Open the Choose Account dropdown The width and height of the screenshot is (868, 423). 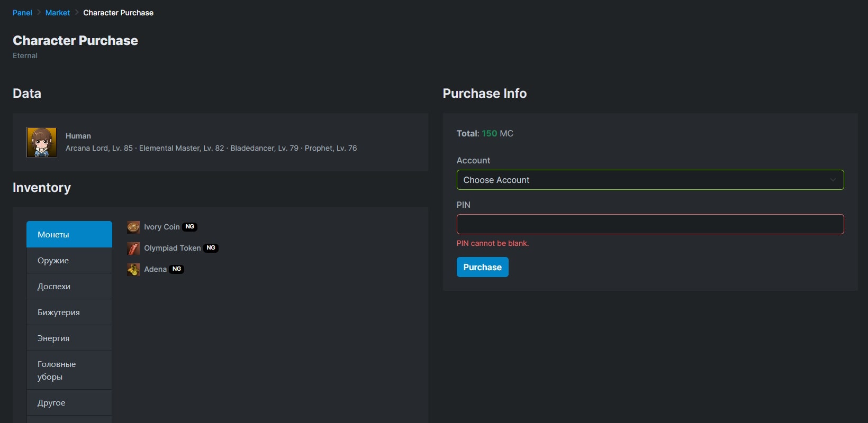tap(650, 180)
